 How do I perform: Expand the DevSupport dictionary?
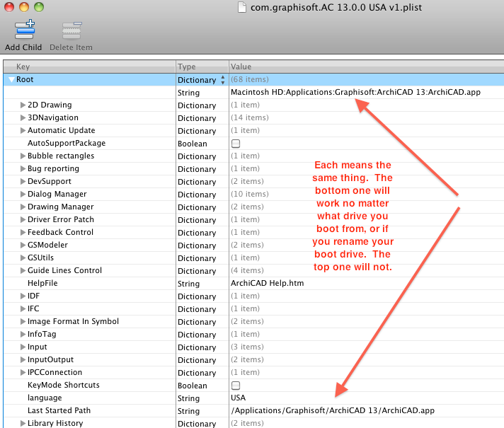23,181
